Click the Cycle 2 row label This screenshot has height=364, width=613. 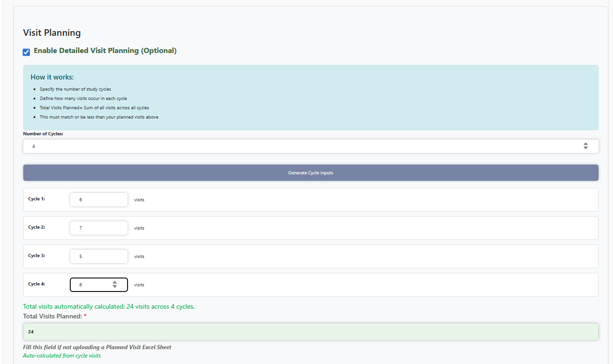click(36, 227)
